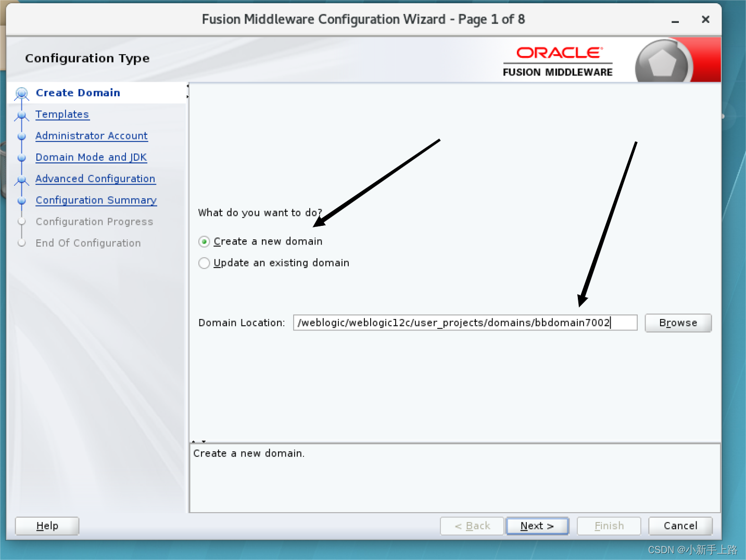This screenshot has width=746, height=560.
Task: Select Create a new domain radio button
Action: pos(204,241)
